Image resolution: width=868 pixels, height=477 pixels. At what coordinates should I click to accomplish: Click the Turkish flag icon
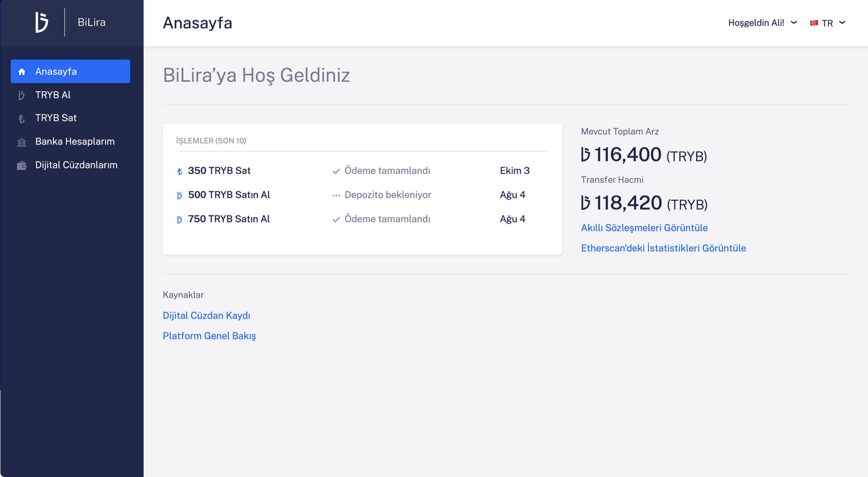(x=814, y=23)
